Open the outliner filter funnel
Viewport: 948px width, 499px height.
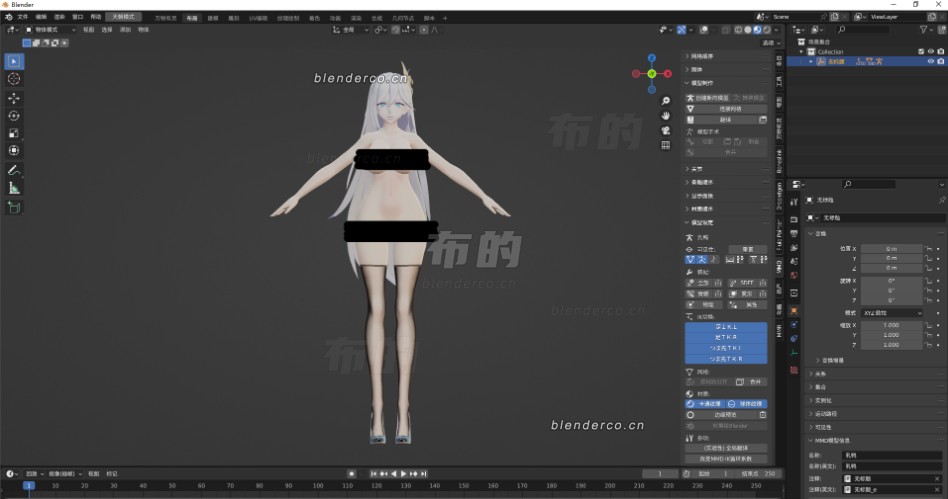coord(923,29)
